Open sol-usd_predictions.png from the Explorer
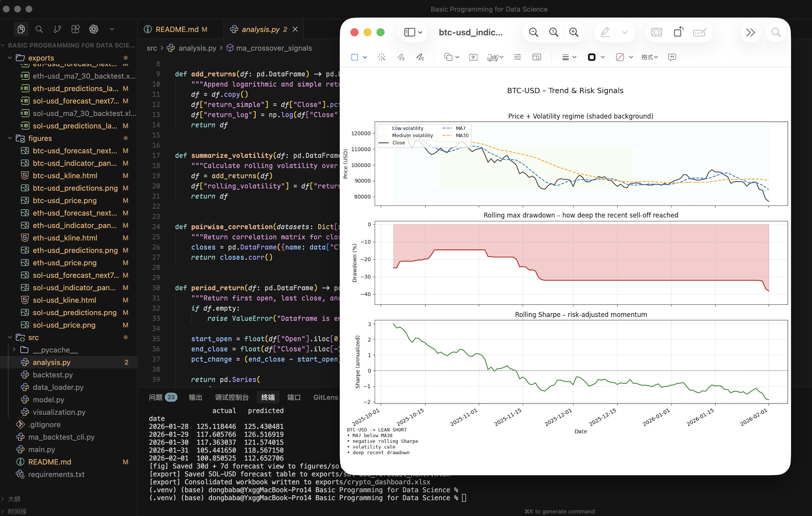The image size is (812, 516). coord(74,312)
